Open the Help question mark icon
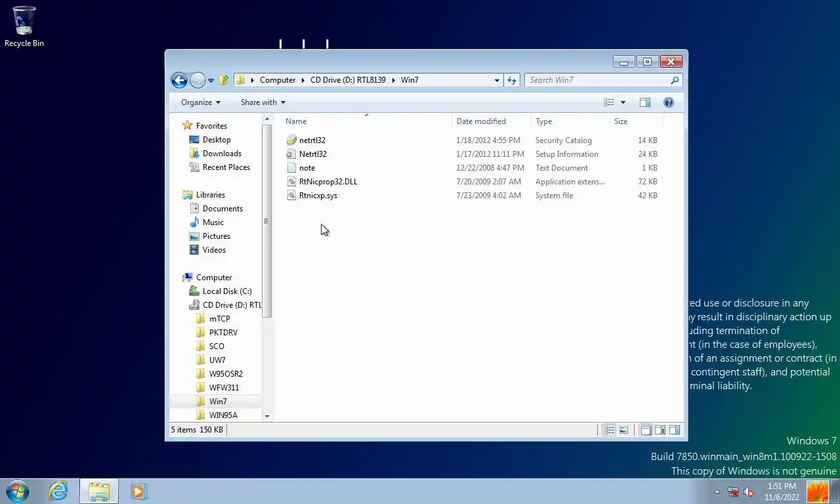This screenshot has width=840, height=504. (x=668, y=102)
